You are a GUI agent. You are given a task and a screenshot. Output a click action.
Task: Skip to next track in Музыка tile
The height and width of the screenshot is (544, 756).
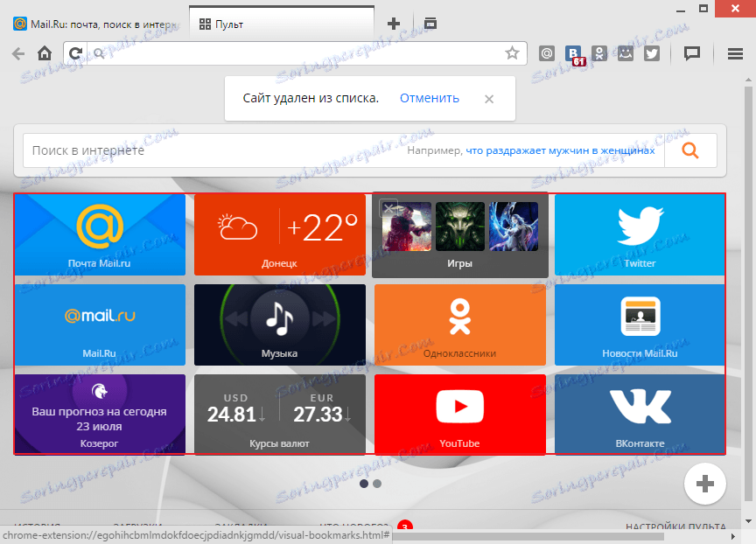pos(324,318)
